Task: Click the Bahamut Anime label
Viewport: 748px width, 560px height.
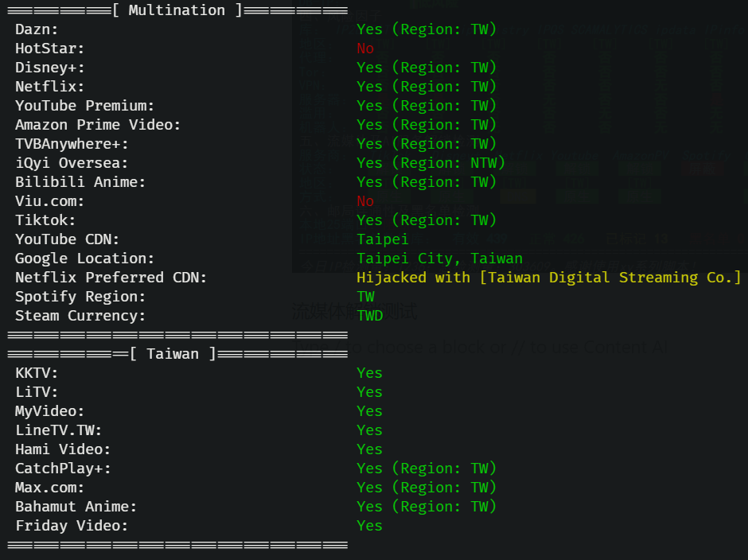Action: [76, 507]
